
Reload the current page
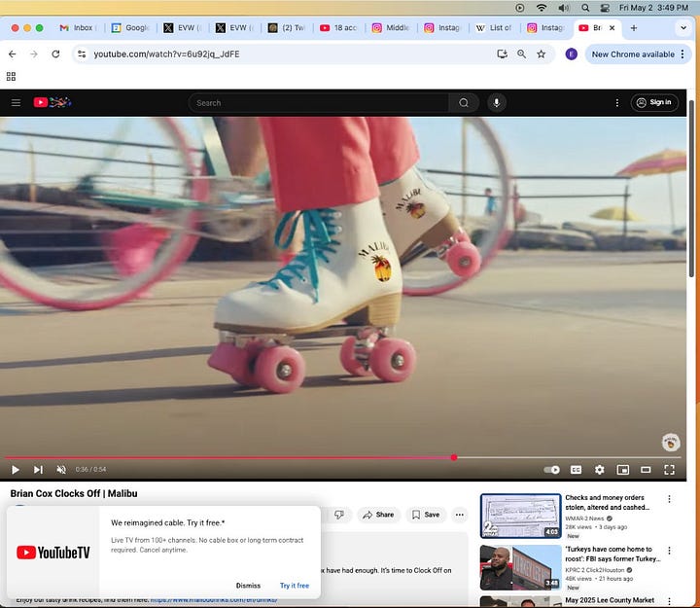coord(55,54)
